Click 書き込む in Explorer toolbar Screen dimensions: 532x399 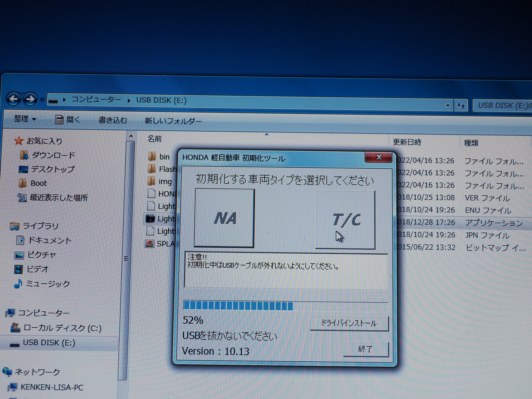pyautogui.click(x=113, y=120)
